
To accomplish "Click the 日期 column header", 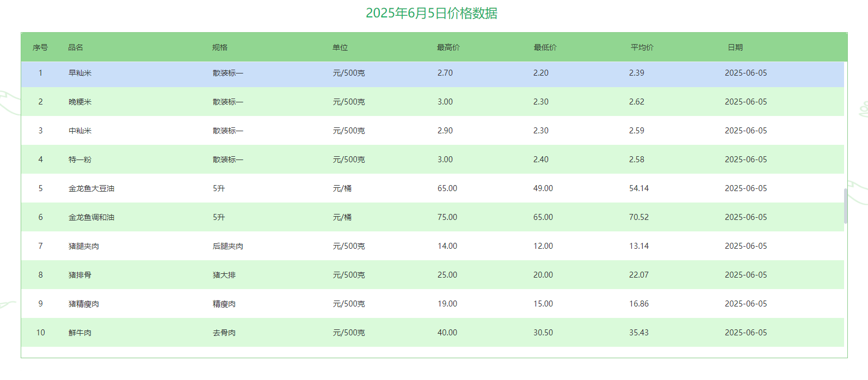I will tap(735, 47).
